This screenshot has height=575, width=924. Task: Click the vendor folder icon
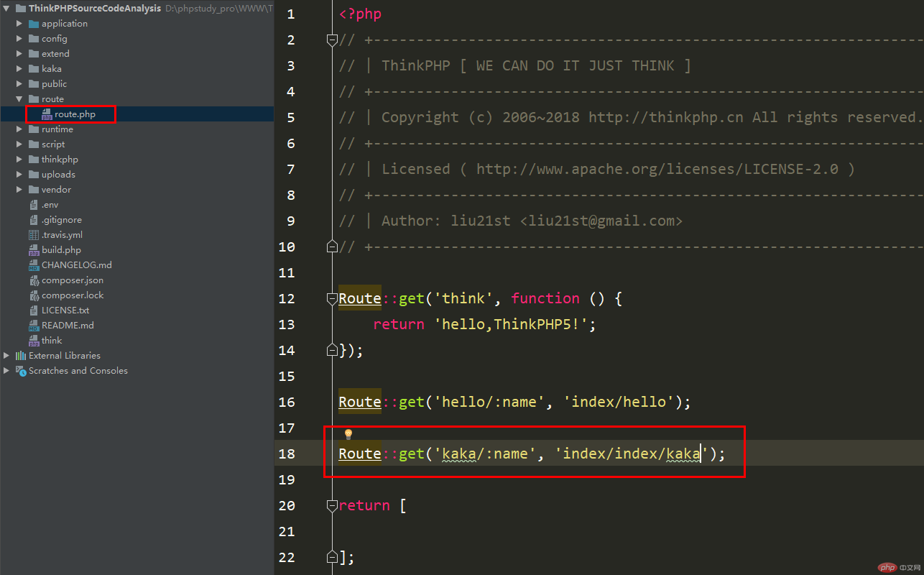[x=34, y=190]
